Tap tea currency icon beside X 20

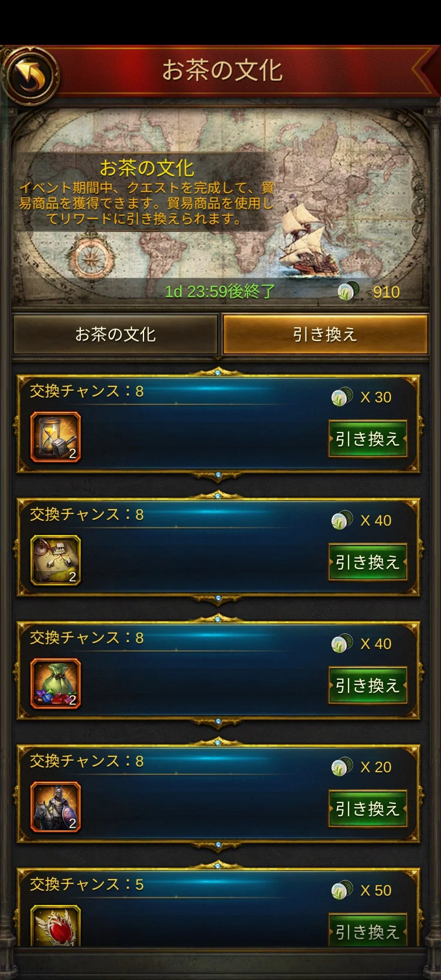(x=342, y=767)
